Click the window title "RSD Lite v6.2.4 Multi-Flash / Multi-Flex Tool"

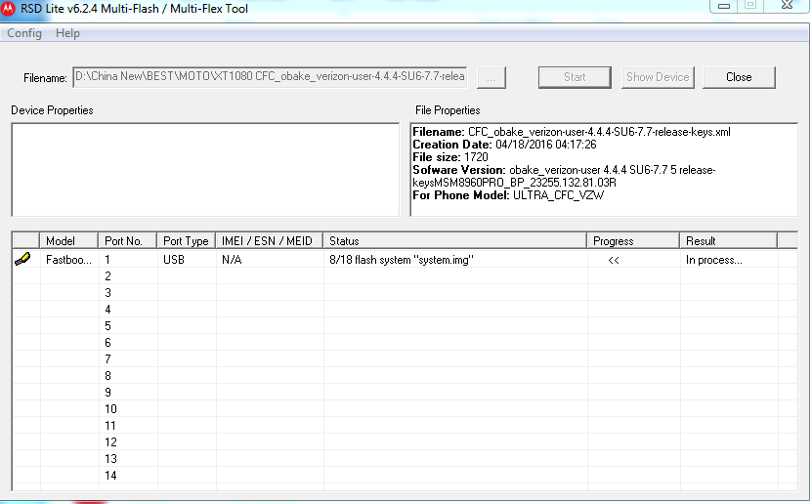pyautogui.click(x=134, y=8)
